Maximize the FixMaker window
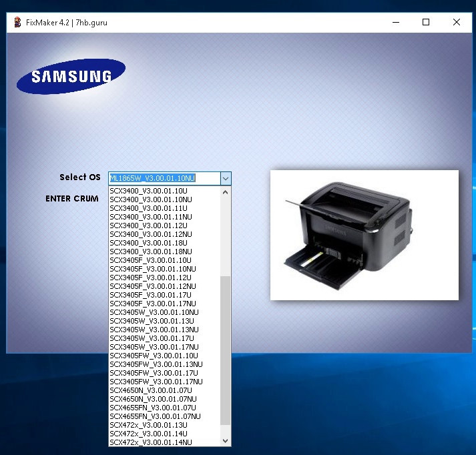Screen dimensions: 476x455 [x=426, y=22]
